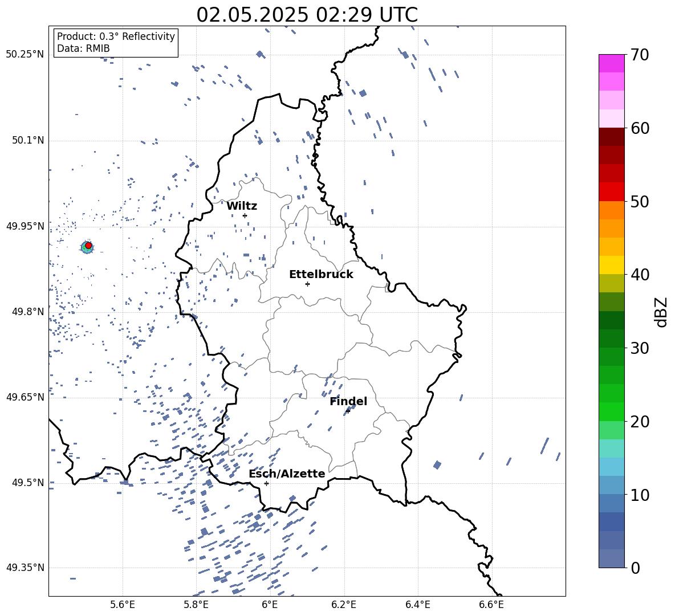The width and height of the screenshot is (675, 616).
Task: Click the 70 value on colorbar
Action: tap(640, 55)
